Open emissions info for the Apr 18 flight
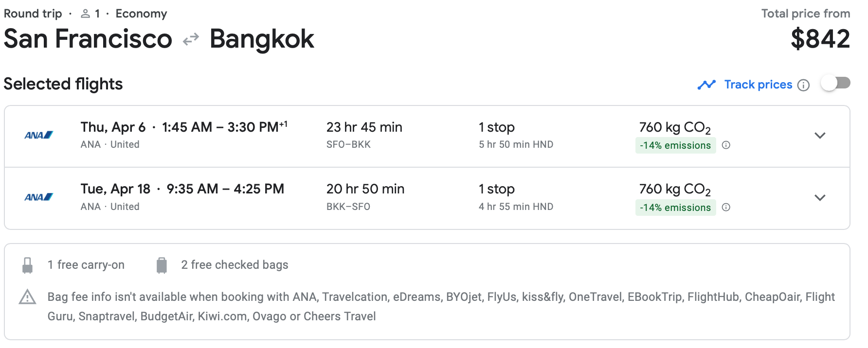This screenshot has width=868, height=348. pyautogui.click(x=726, y=207)
